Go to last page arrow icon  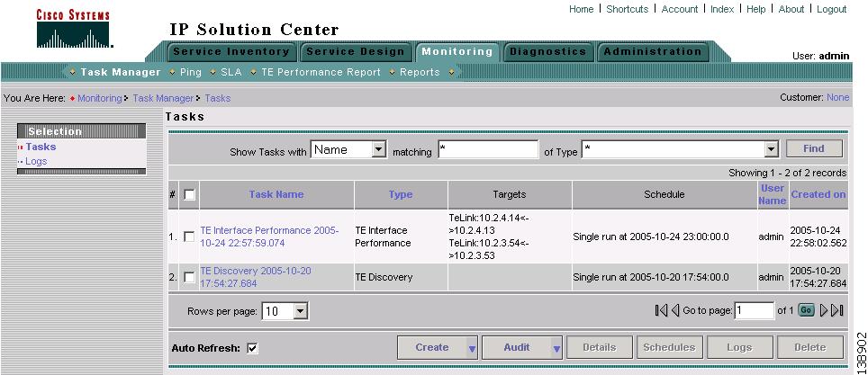tap(837, 311)
